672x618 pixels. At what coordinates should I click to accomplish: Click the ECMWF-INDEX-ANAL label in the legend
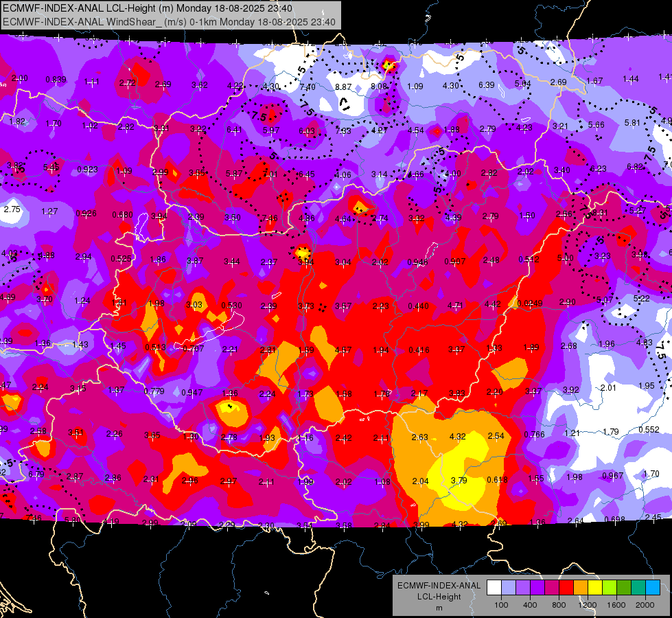(x=439, y=586)
